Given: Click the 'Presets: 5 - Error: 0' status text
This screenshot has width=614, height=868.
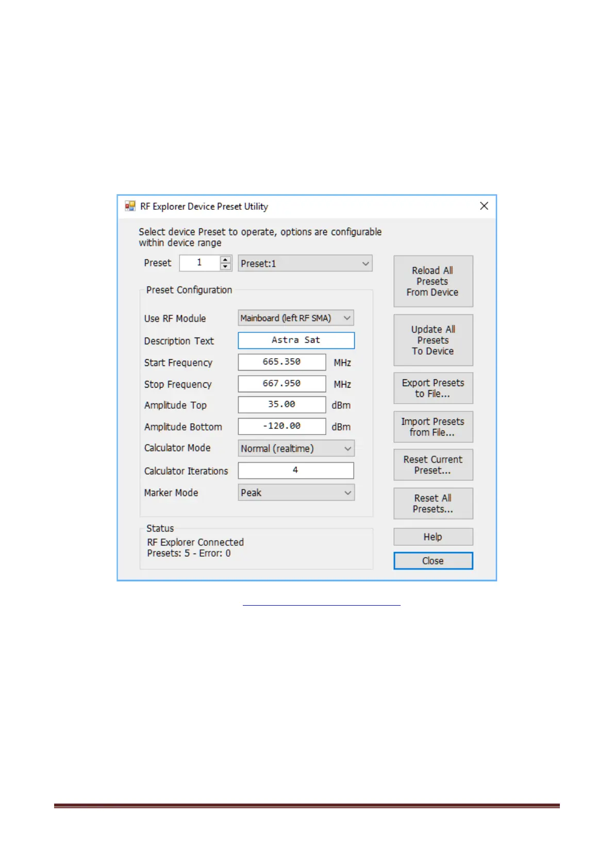Looking at the screenshot, I should click(189, 553).
